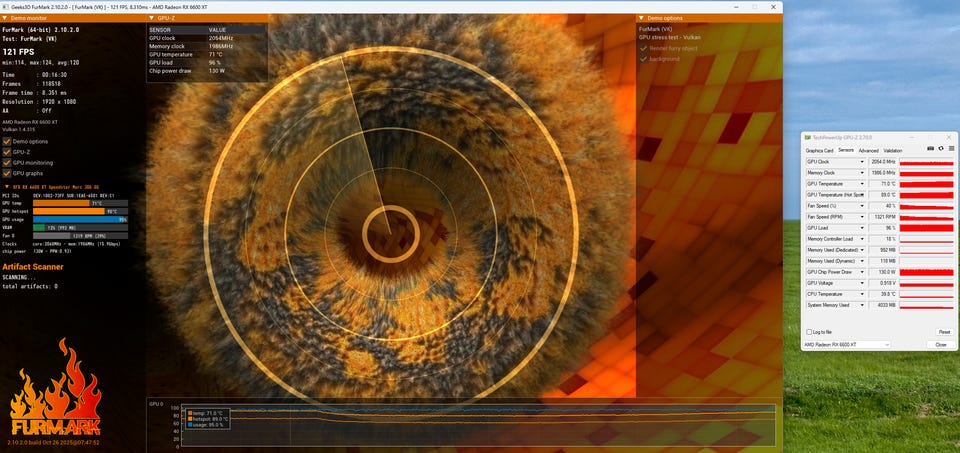The width and height of the screenshot is (960, 453).
Task: Open the Memory Used (Dynamic) dropdown
Action: [x=863, y=261]
